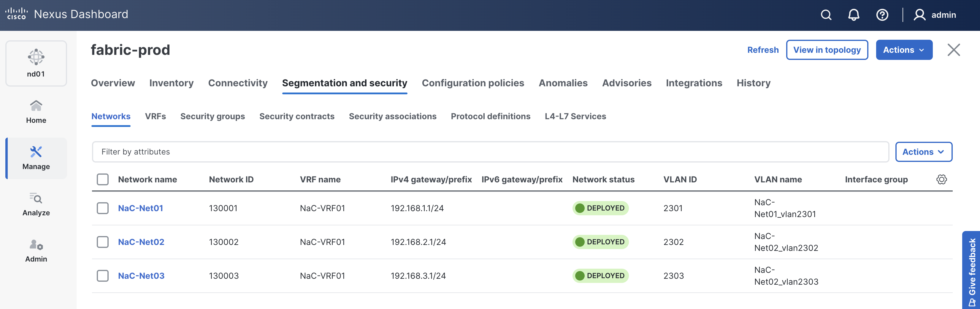Check the box for NaC-Net01
Viewport: 980px width, 309px height.
[x=103, y=208]
